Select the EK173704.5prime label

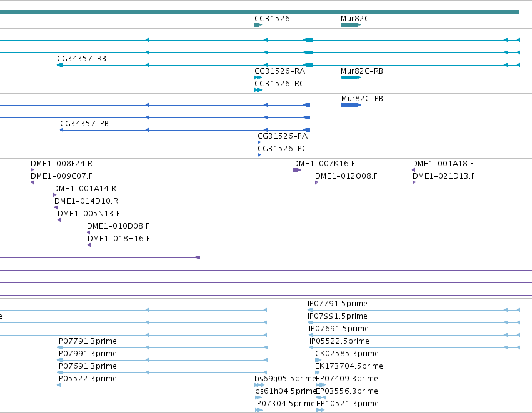click(349, 367)
